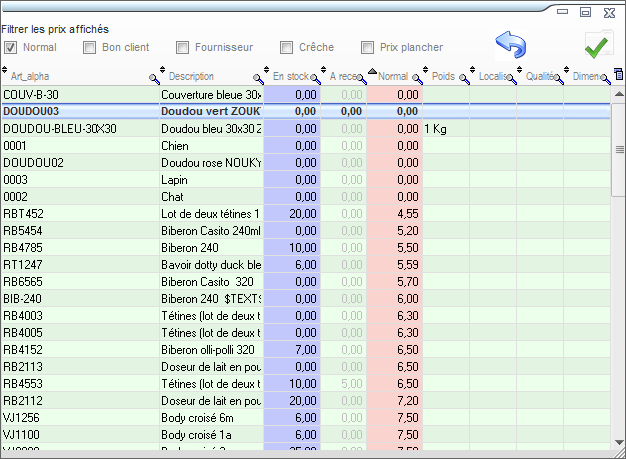The image size is (626, 459).
Task: Click magnifier icon in Qualité column header
Action: [x=563, y=77]
